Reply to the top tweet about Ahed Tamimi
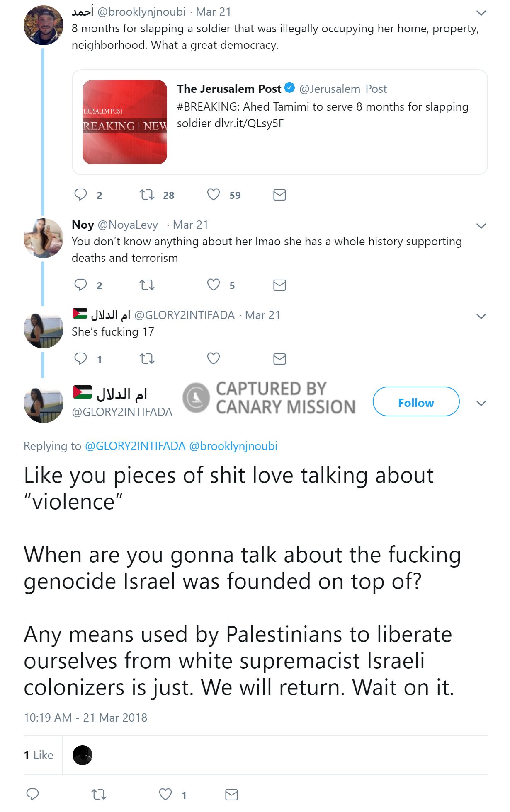510x812 pixels. tap(80, 194)
